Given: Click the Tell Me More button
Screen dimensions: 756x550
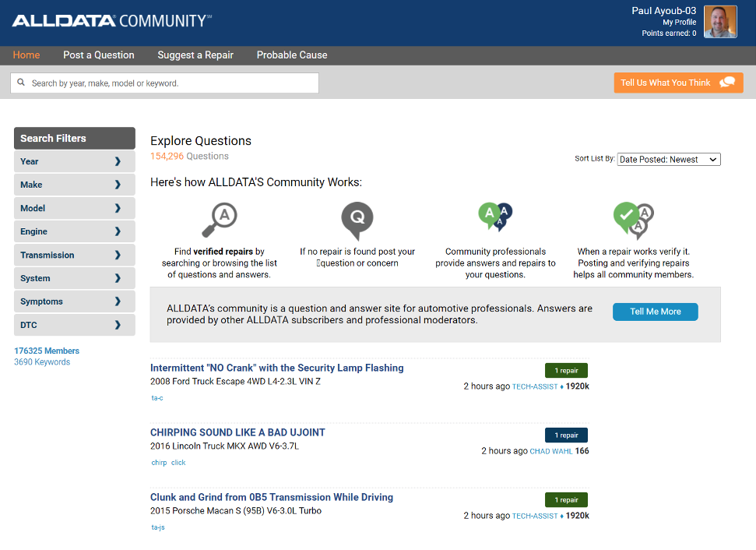Looking at the screenshot, I should [656, 312].
